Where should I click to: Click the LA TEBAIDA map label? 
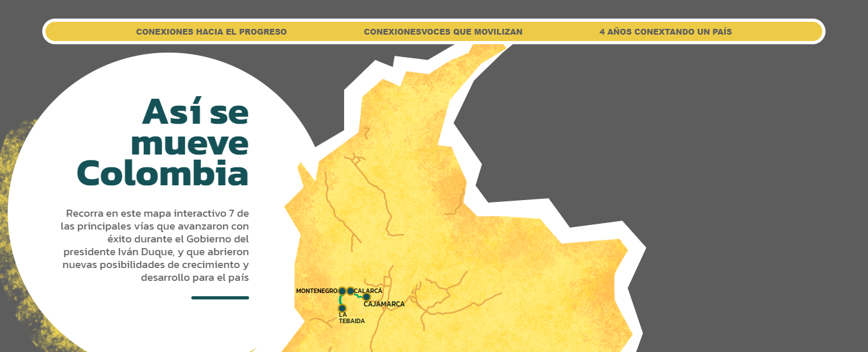pyautogui.click(x=352, y=317)
